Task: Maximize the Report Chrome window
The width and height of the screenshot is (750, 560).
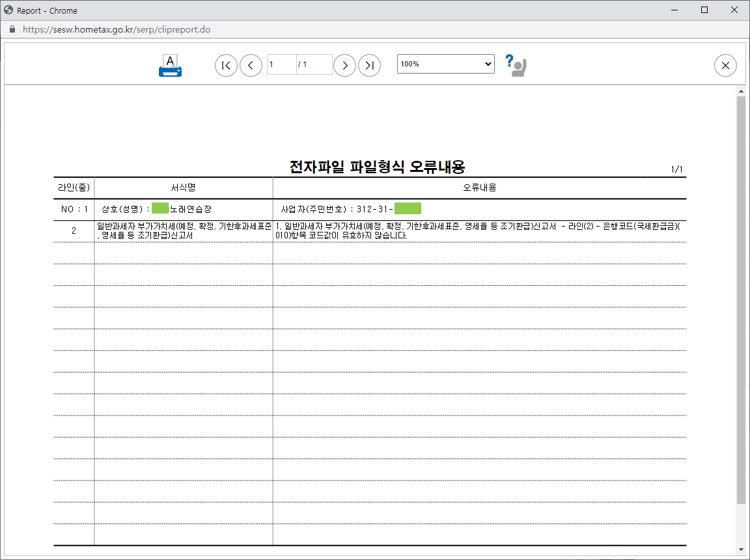Action: tap(704, 10)
